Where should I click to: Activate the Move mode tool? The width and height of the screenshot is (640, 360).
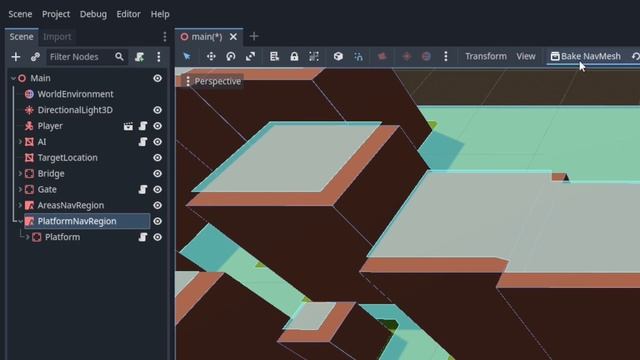pos(211,56)
